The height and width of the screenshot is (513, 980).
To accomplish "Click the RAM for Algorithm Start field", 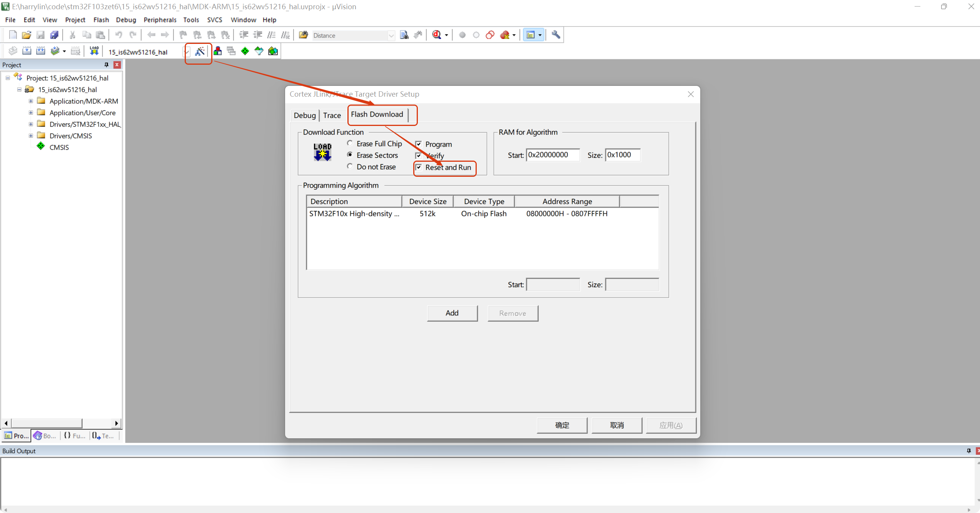I will click(553, 155).
